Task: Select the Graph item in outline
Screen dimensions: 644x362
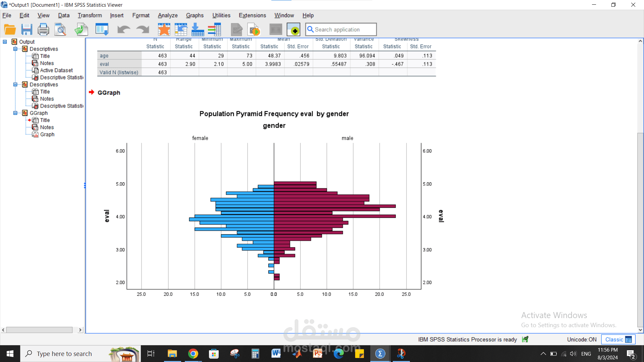Action: 47,134
